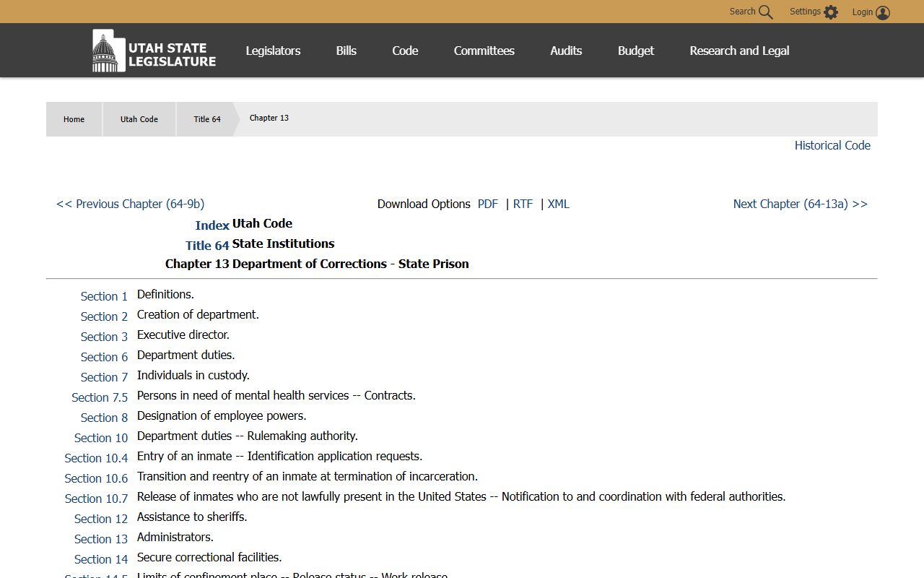Open Section 7.5 link
This screenshot has width=924, height=578.
click(x=100, y=397)
